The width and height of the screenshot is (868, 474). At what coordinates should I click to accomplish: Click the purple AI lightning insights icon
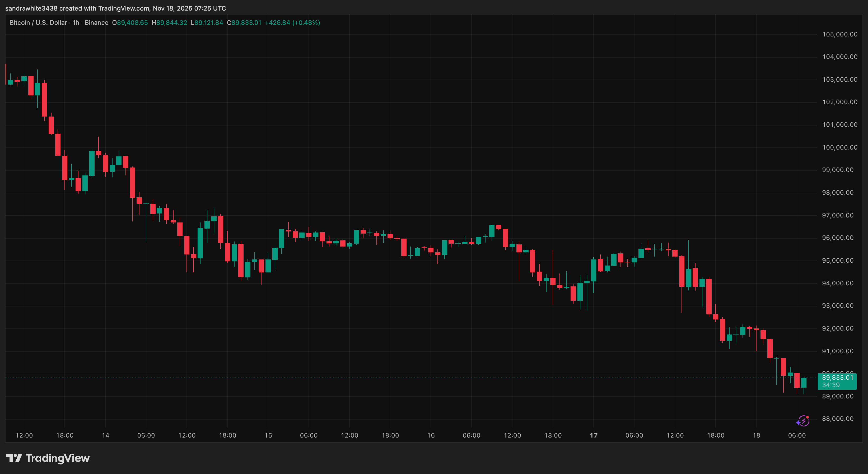804,421
